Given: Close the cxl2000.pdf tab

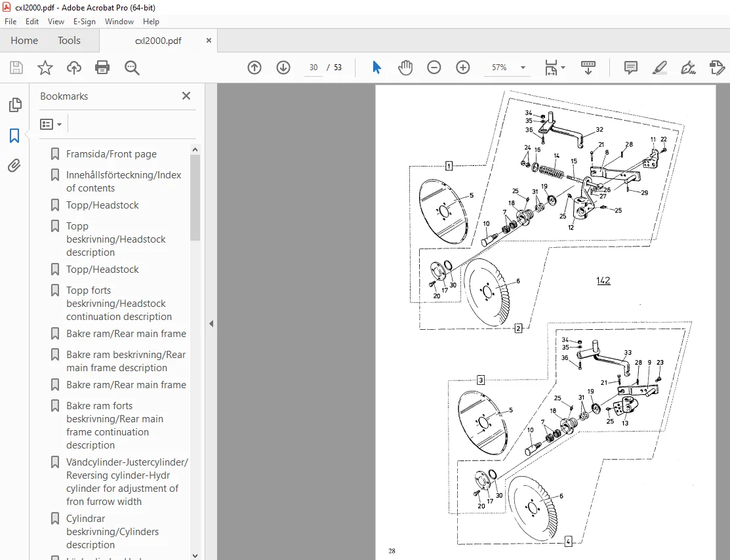Looking at the screenshot, I should coord(209,41).
